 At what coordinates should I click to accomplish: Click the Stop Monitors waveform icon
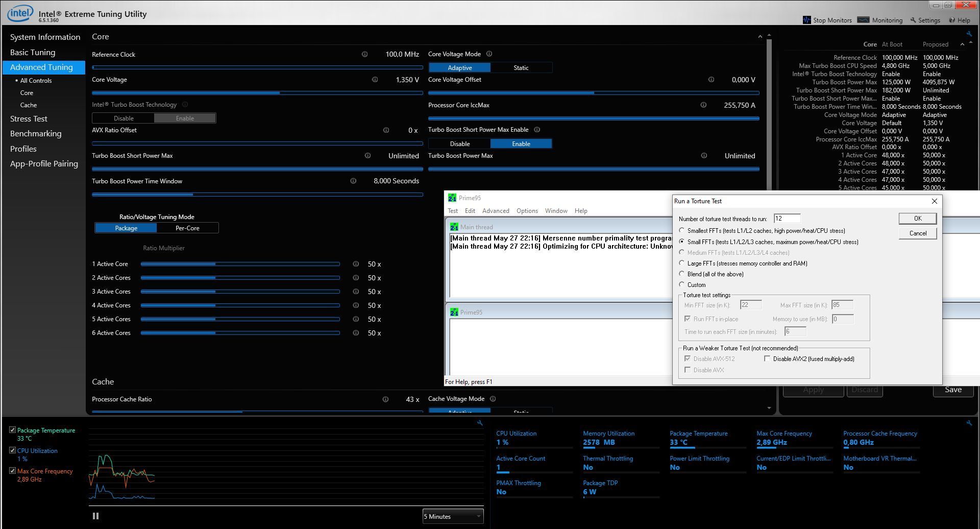tap(806, 20)
